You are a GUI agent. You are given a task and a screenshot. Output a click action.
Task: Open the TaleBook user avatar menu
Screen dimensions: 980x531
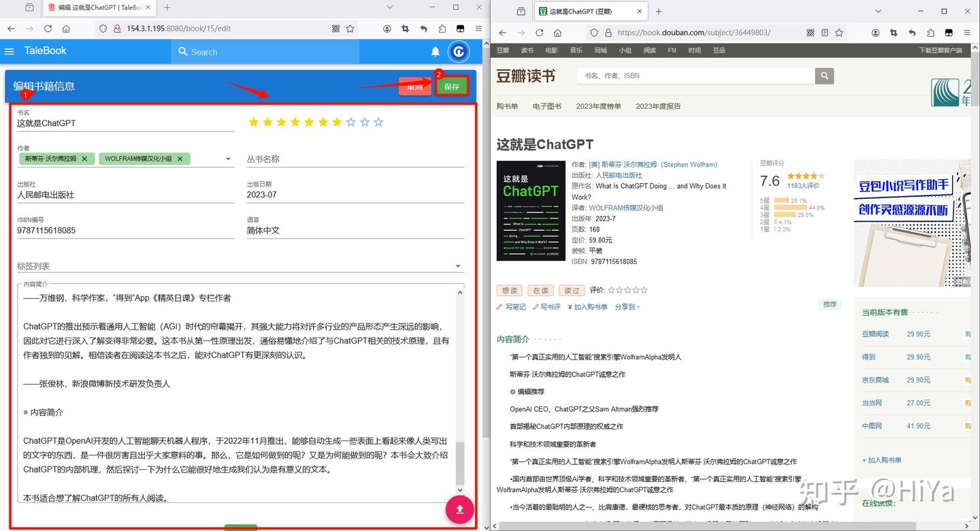(x=459, y=52)
